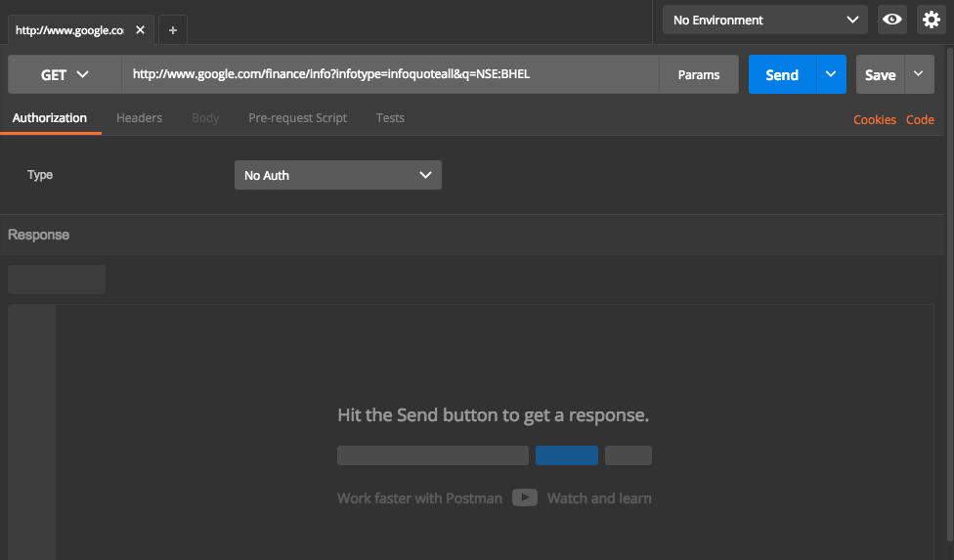Open the Pre-request Script tab
This screenshot has height=560, width=954.
(297, 118)
